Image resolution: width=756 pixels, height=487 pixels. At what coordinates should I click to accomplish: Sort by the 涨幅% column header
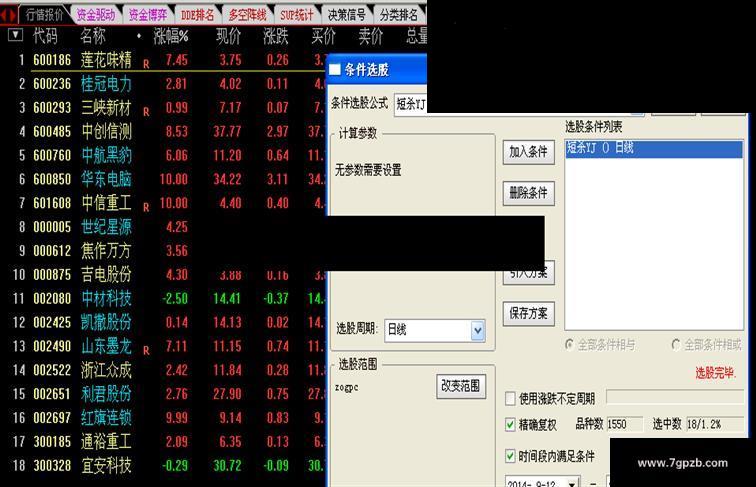coord(171,36)
